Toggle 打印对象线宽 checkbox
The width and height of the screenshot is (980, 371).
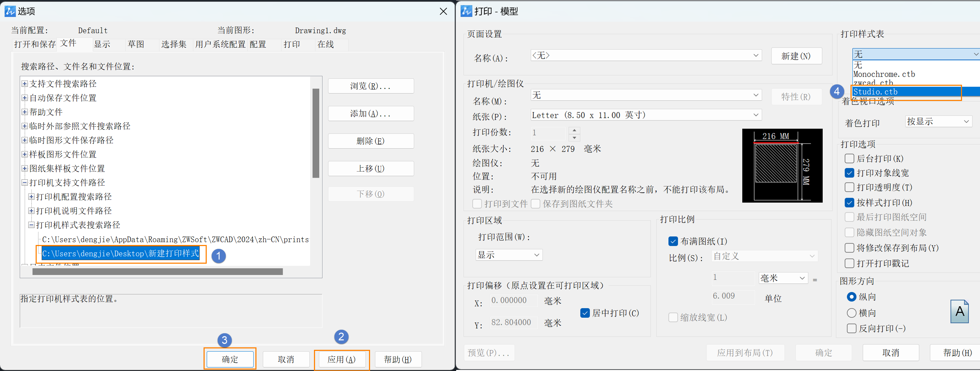coord(849,173)
